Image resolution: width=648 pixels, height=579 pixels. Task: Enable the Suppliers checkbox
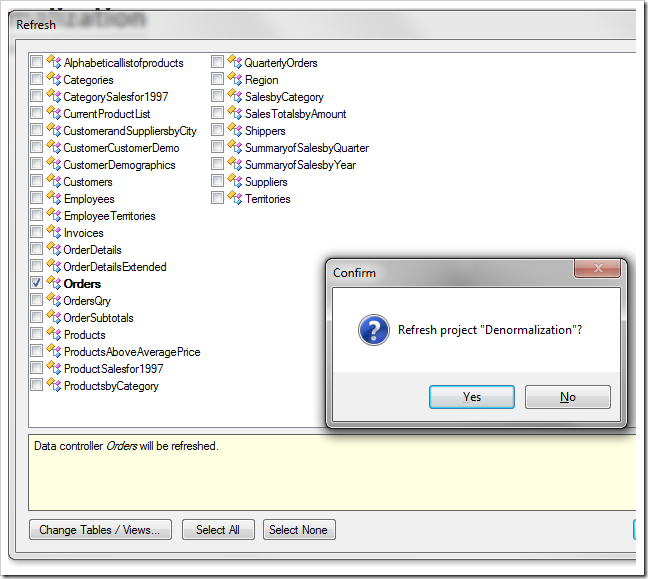coord(217,181)
